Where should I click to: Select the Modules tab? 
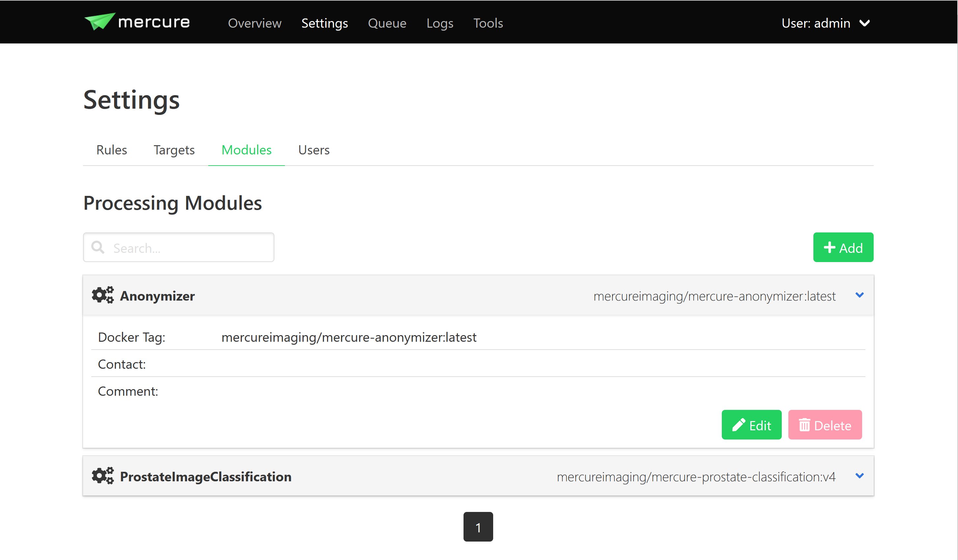246,150
